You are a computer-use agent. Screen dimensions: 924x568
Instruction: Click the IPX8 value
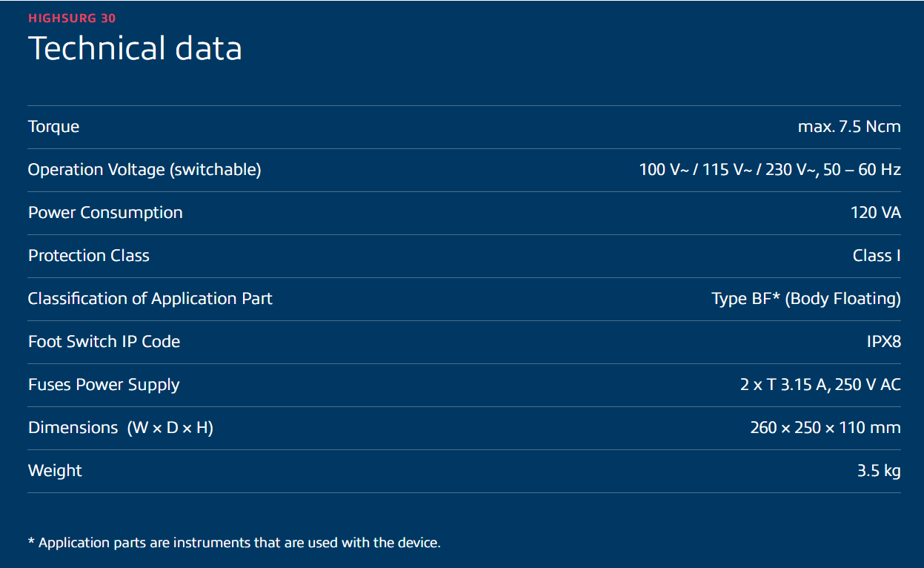pos(883,342)
